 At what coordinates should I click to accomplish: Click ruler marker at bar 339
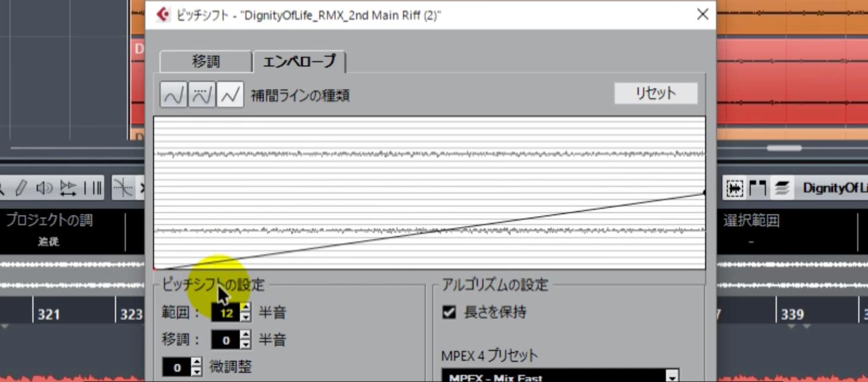tap(792, 315)
